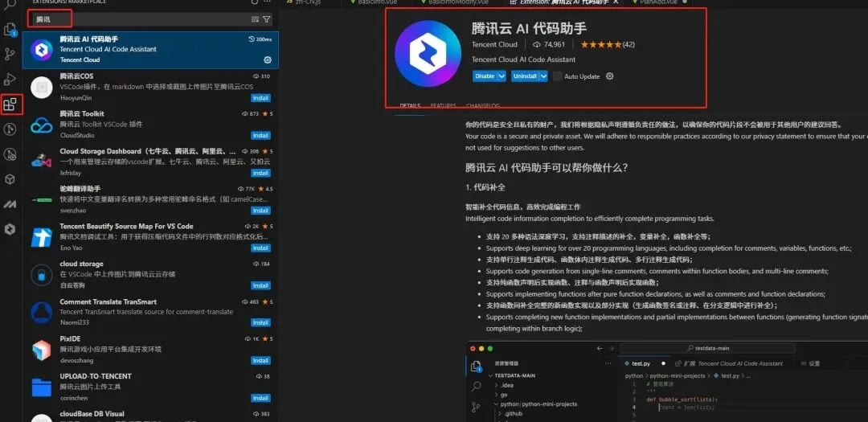The width and height of the screenshot is (868, 422).
Task: Switch to the DETAILS tab
Action: click(410, 106)
